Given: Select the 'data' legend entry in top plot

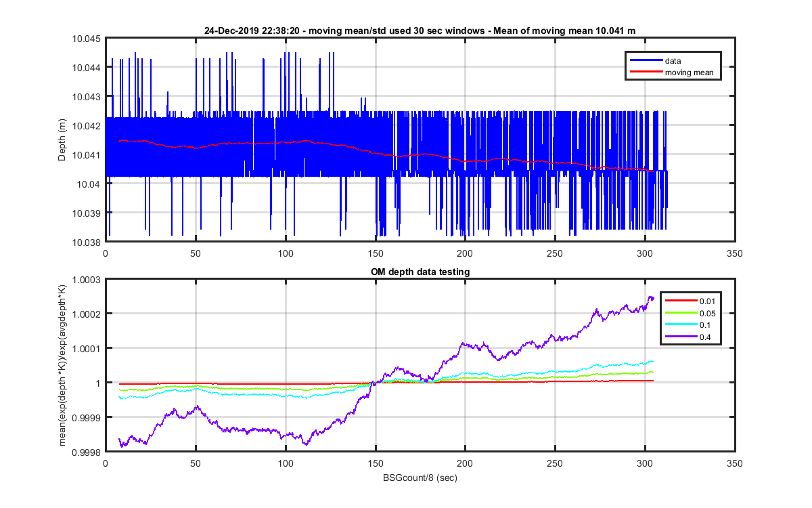Looking at the screenshot, I should [x=673, y=61].
